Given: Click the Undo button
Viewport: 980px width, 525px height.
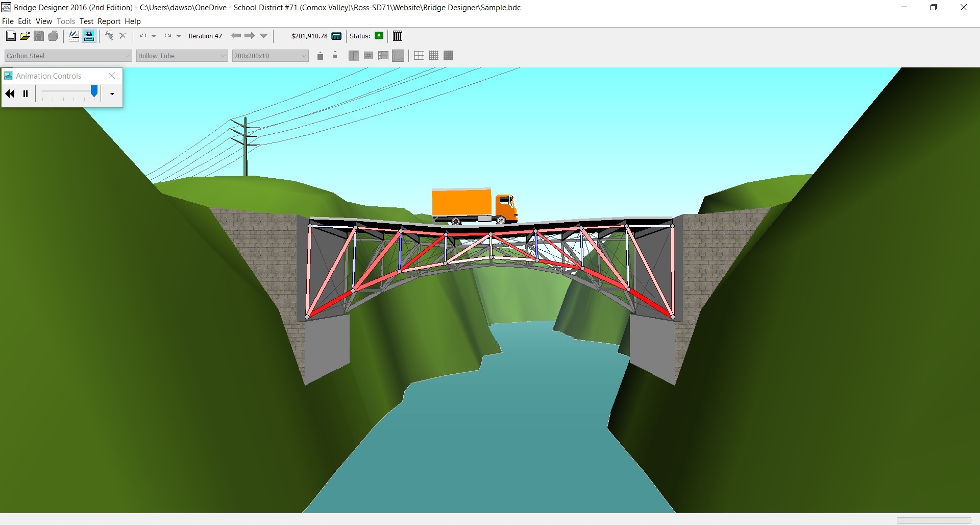Looking at the screenshot, I should [143, 36].
